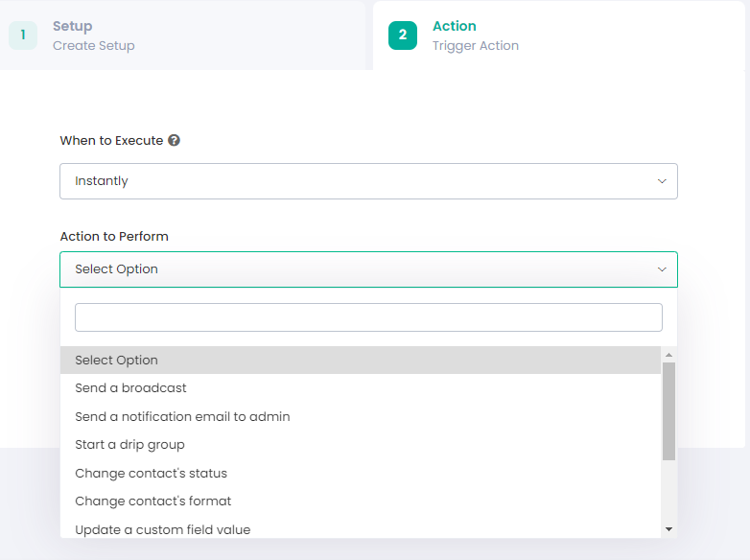The width and height of the screenshot is (750, 560).
Task: Switch to the Setup tab
Action: 182,35
